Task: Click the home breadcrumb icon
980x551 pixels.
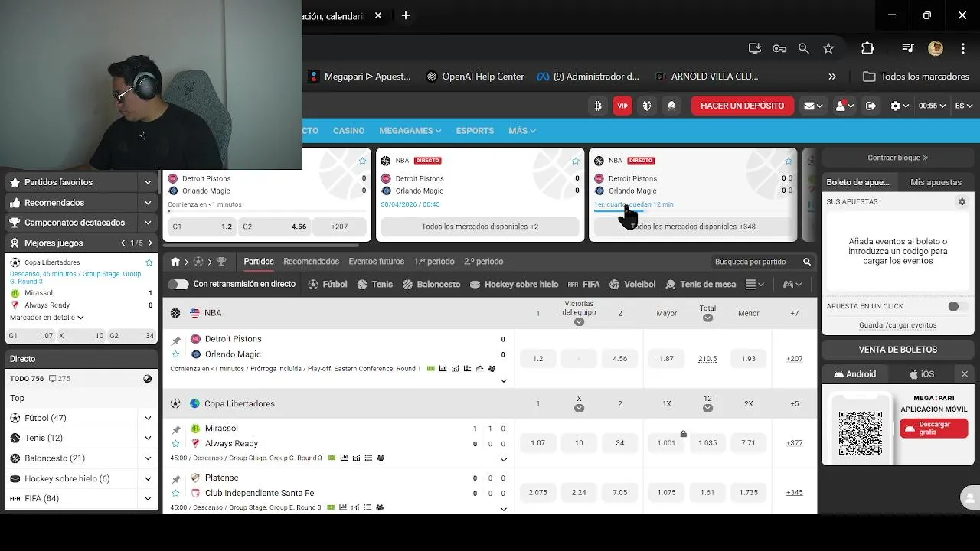Action: [x=175, y=262]
